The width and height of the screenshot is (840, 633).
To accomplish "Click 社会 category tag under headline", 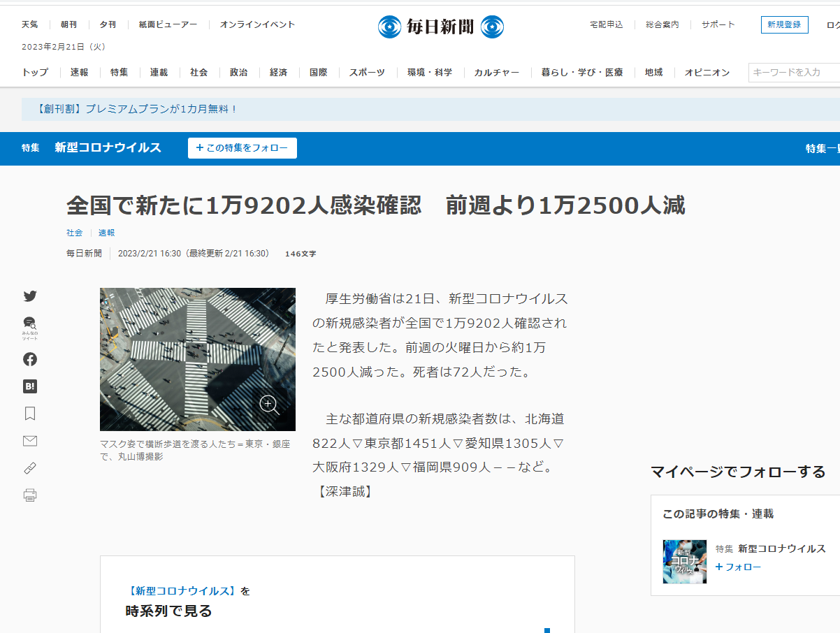I will pos(74,233).
